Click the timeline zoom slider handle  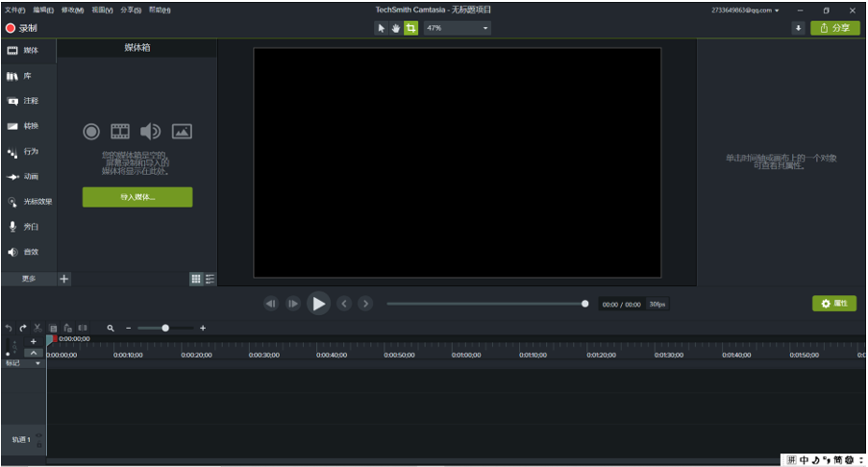click(165, 328)
